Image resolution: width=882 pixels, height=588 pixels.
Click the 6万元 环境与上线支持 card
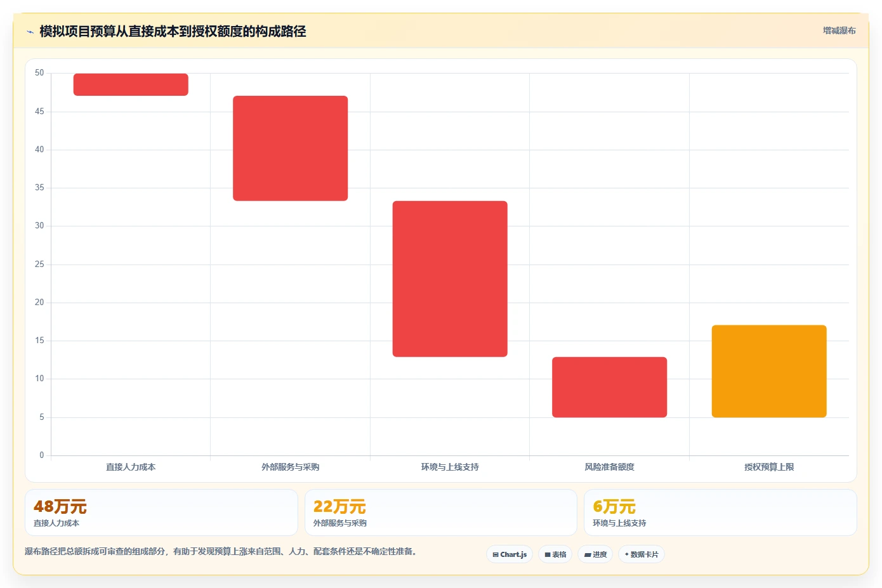pos(720,513)
